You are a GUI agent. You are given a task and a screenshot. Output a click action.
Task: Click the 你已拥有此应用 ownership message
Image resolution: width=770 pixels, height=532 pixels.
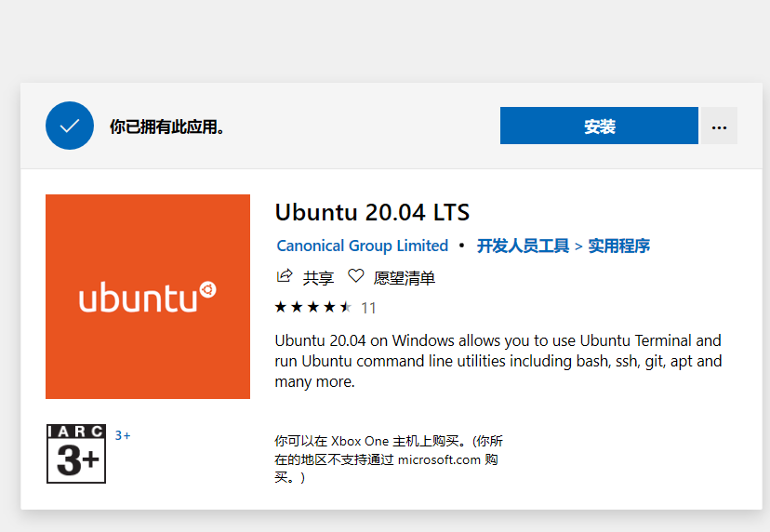coord(167,126)
